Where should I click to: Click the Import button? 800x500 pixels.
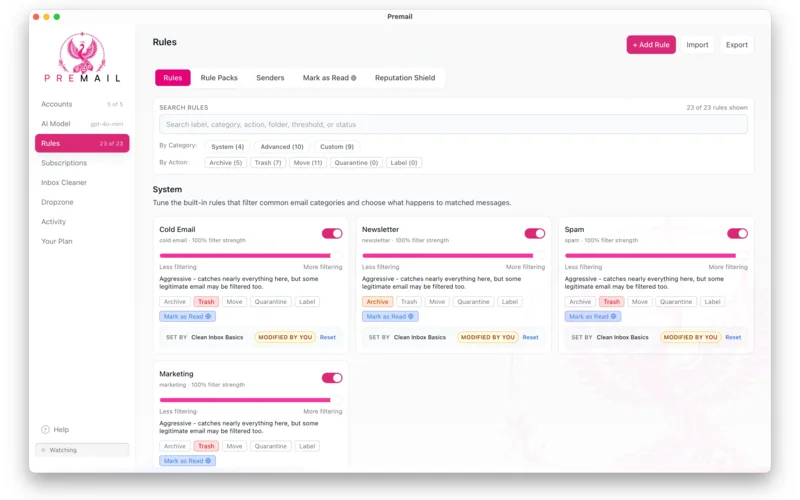tap(697, 45)
